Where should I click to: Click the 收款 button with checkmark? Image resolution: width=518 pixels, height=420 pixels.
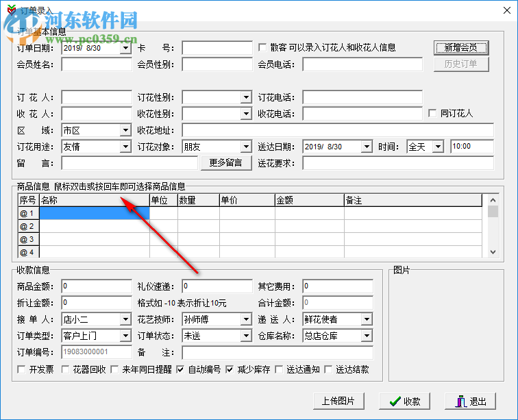point(405,402)
